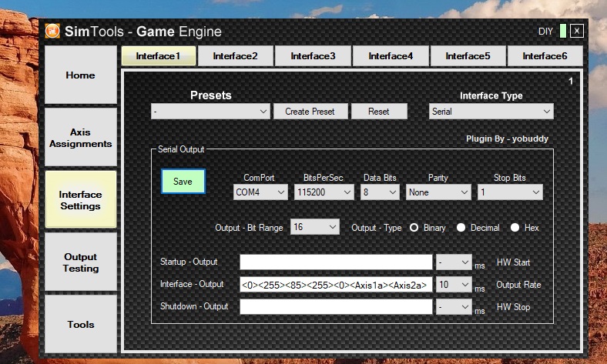
Task: Click the 'ComPort' label
Action: pyautogui.click(x=259, y=178)
